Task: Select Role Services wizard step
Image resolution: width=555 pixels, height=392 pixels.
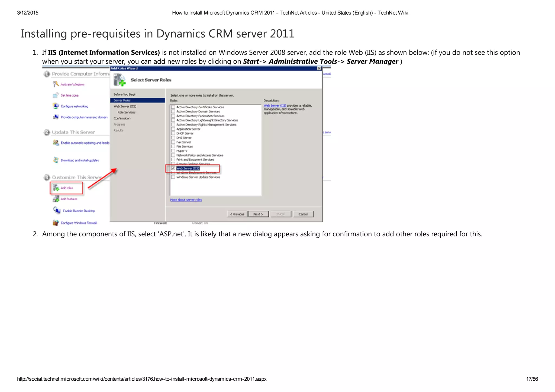Action: (126, 112)
